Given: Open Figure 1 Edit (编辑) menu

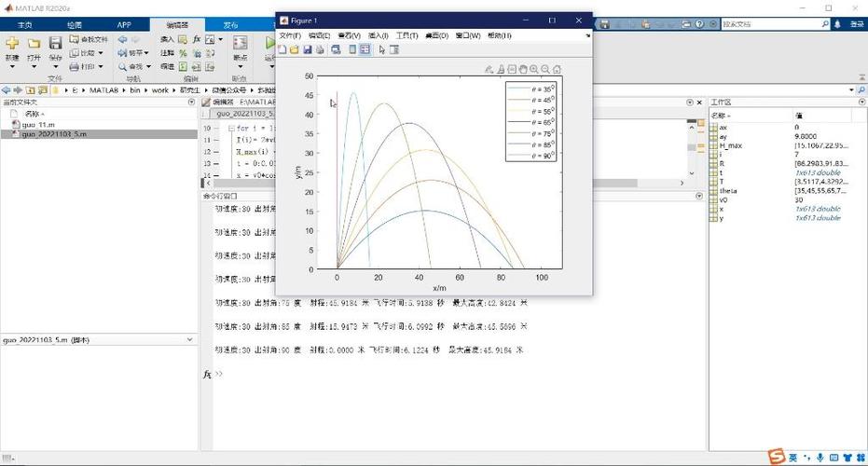Looking at the screenshot, I should (x=320, y=35).
